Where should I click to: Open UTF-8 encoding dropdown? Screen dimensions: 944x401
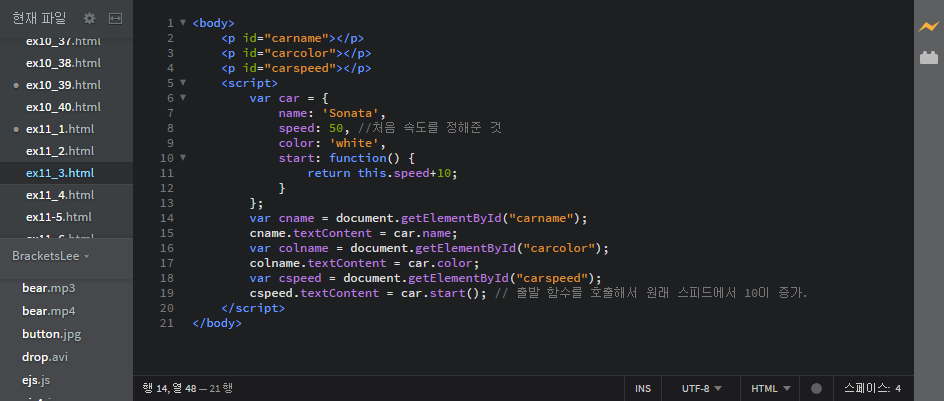(x=701, y=388)
